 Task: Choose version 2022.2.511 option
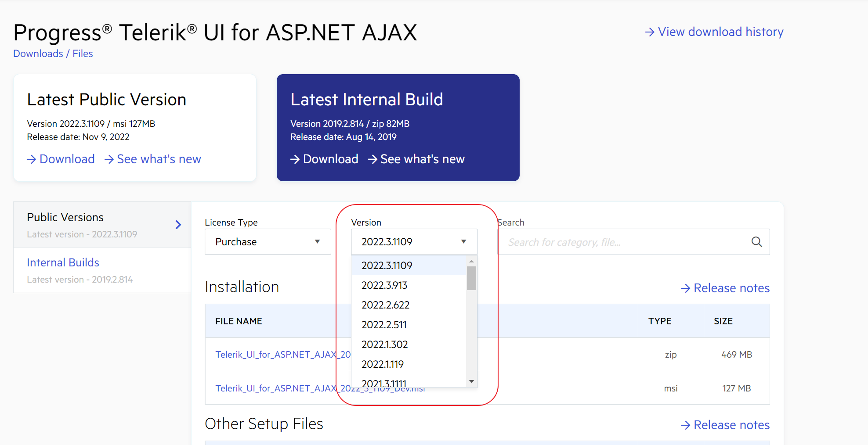(384, 325)
